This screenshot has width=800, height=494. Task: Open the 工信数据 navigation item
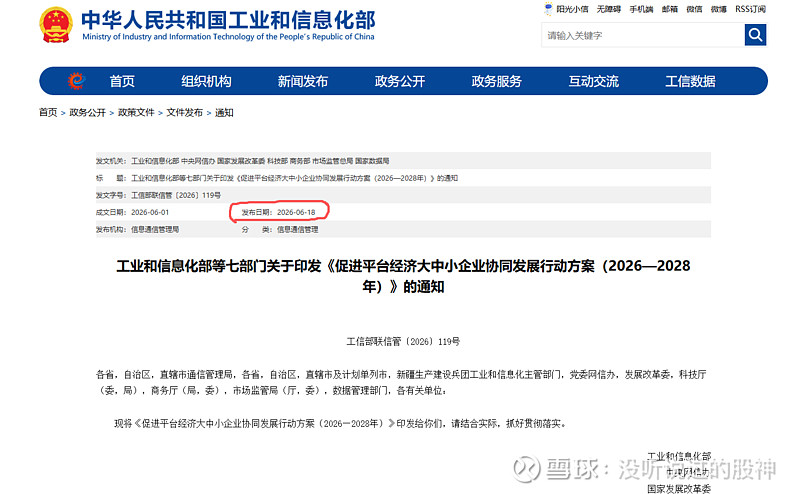[690, 81]
